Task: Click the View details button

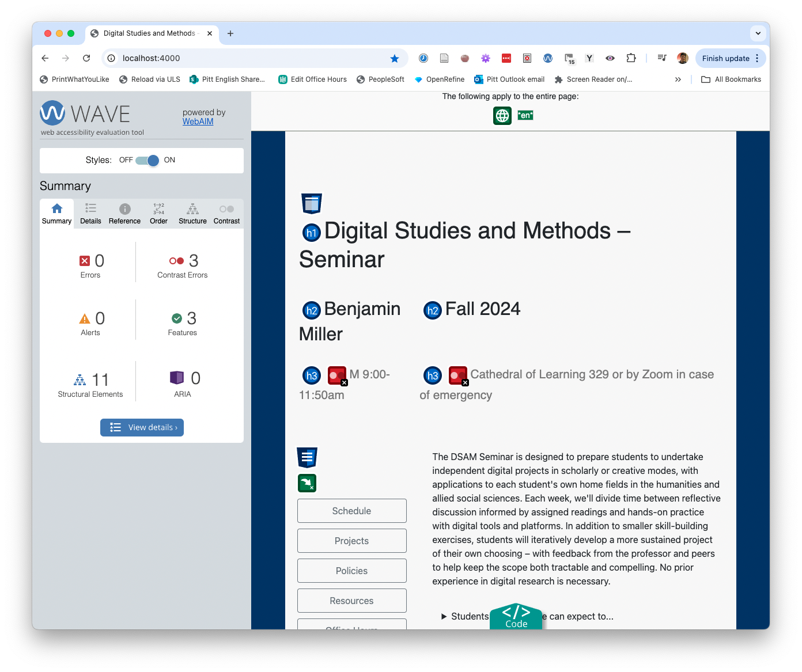Action: coord(142,427)
